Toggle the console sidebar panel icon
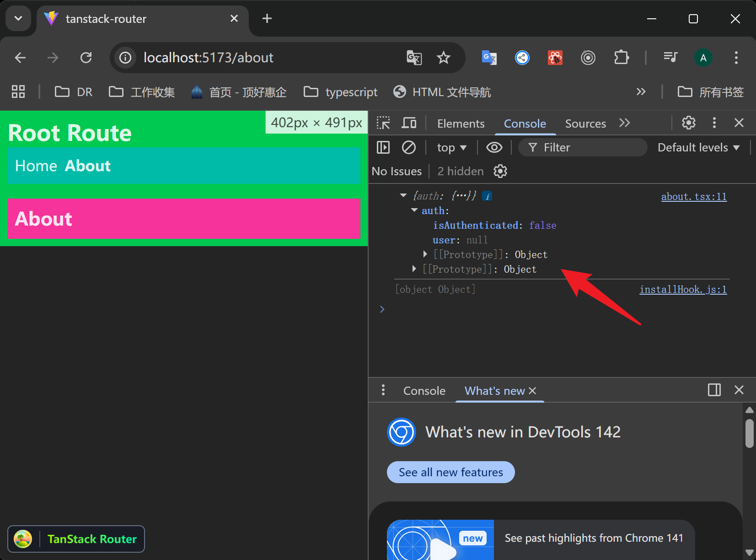 [x=383, y=147]
